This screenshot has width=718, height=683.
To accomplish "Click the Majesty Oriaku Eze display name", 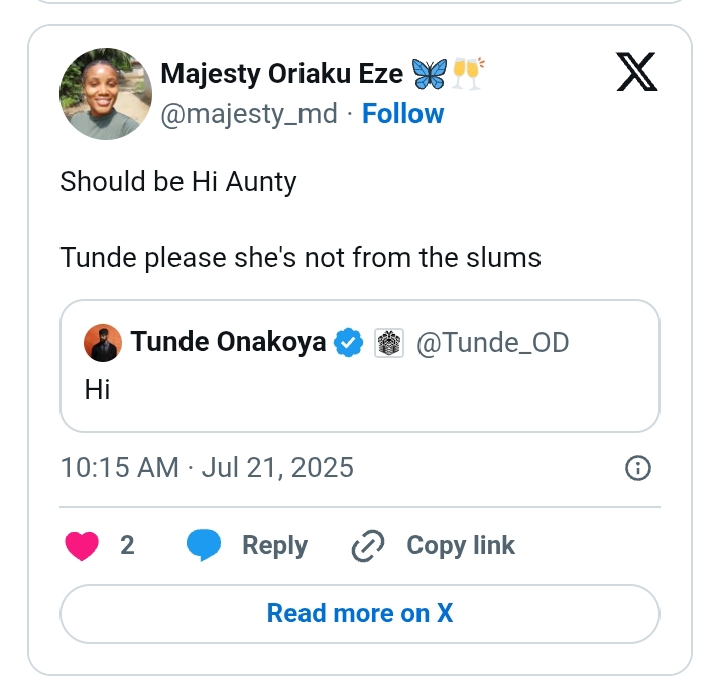I will pyautogui.click(x=282, y=74).
